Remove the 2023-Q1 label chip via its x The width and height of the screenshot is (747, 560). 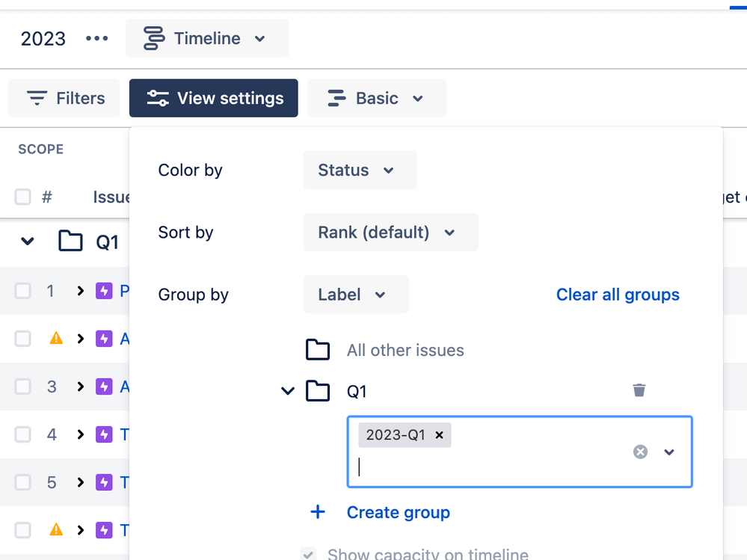click(439, 434)
